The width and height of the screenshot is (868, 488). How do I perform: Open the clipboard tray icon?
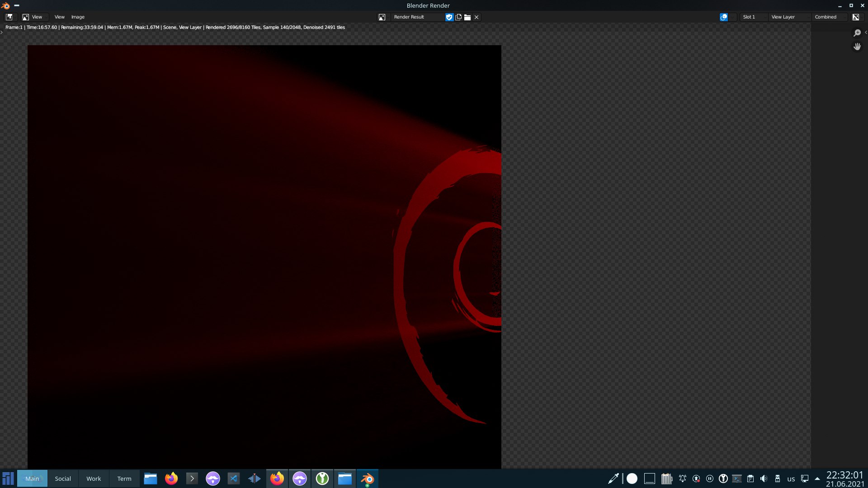pos(750,479)
